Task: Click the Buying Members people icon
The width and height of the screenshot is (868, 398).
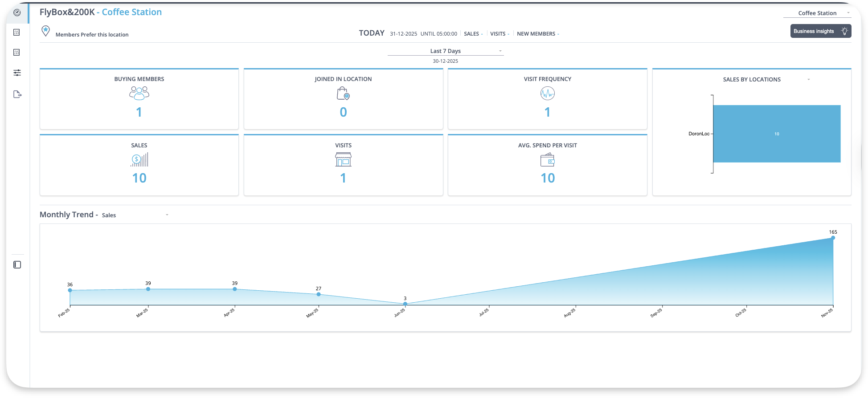Action: pyautogui.click(x=139, y=93)
